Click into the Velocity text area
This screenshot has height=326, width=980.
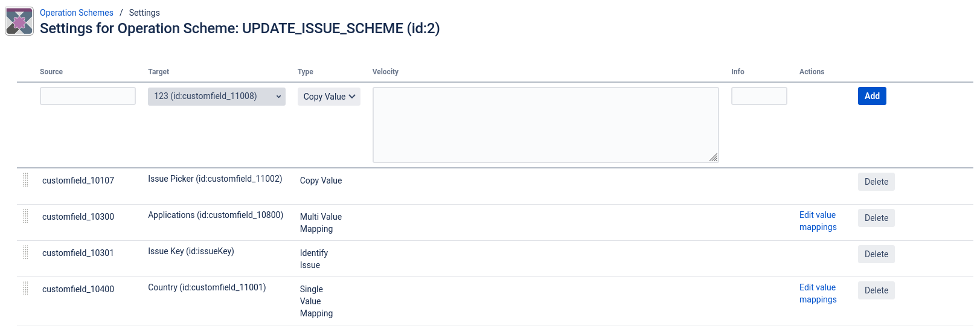[546, 125]
